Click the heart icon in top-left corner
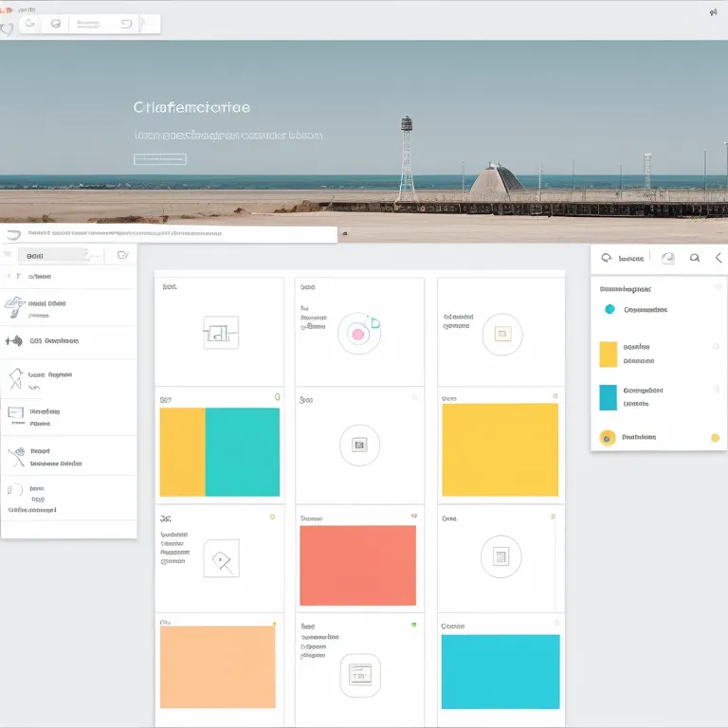This screenshot has width=728, height=728. click(7, 28)
